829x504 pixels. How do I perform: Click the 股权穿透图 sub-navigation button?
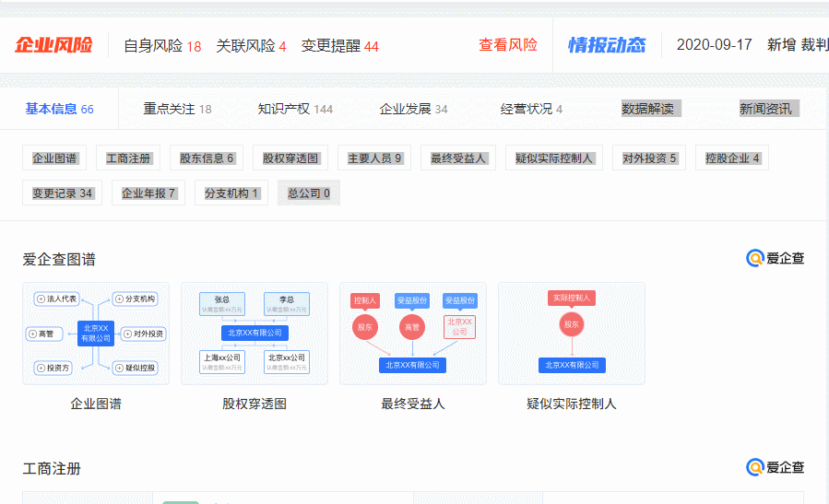tap(290, 158)
